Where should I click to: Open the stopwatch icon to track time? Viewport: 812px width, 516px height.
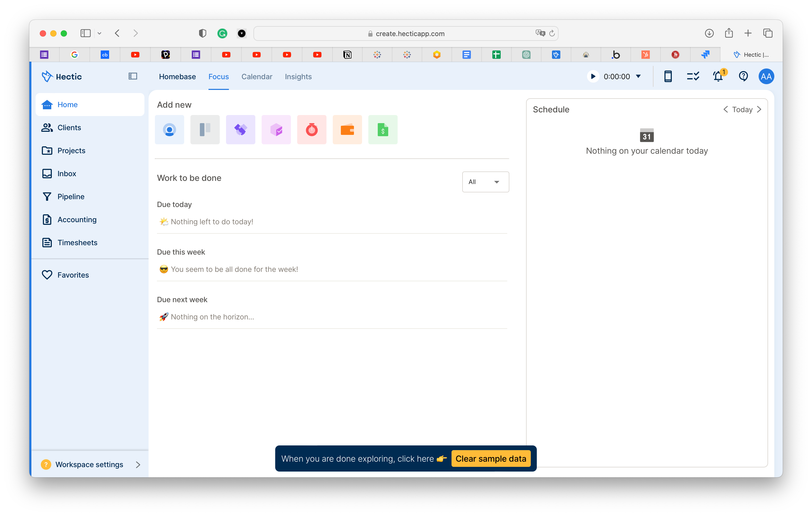312,129
